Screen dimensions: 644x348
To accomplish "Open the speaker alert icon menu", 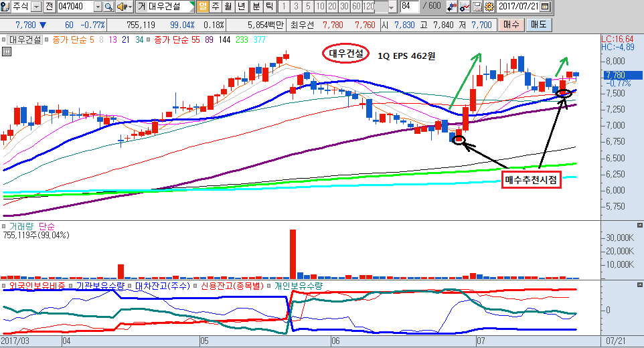I will (124, 7).
